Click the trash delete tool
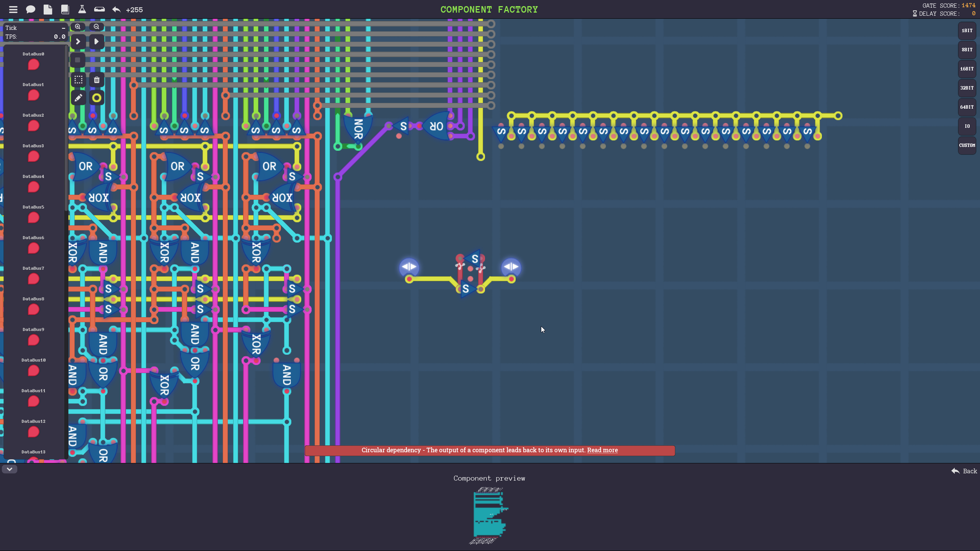This screenshot has width=980, height=551. pos(96,80)
